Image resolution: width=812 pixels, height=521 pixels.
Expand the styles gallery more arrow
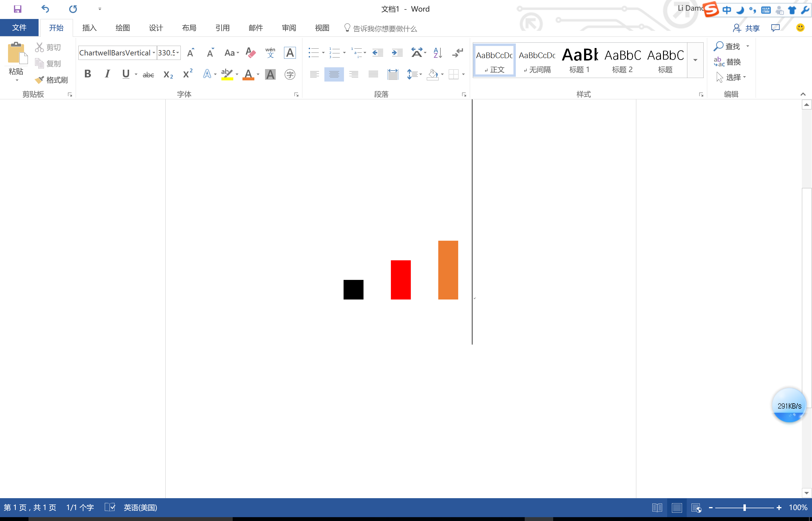tap(695, 60)
